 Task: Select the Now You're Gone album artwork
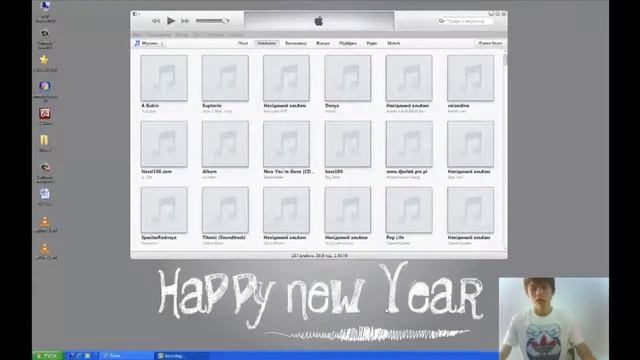click(287, 144)
